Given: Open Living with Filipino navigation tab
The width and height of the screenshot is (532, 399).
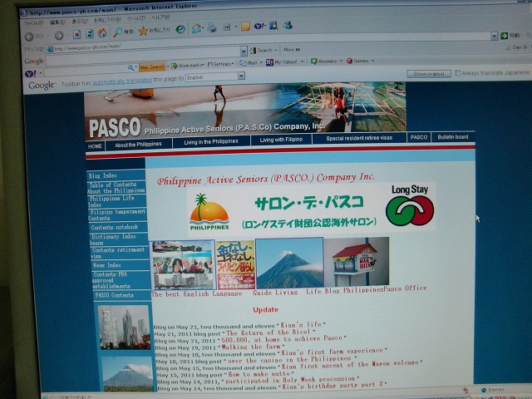Looking at the screenshot, I should click(281, 140).
